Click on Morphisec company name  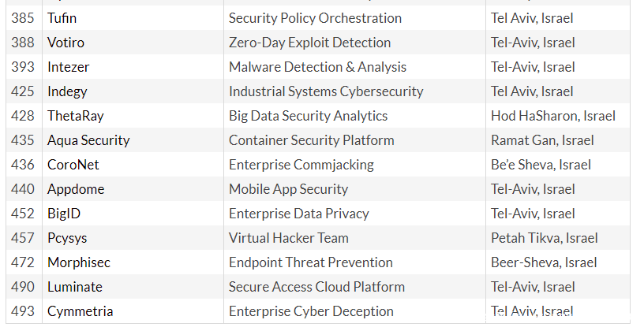(x=77, y=262)
